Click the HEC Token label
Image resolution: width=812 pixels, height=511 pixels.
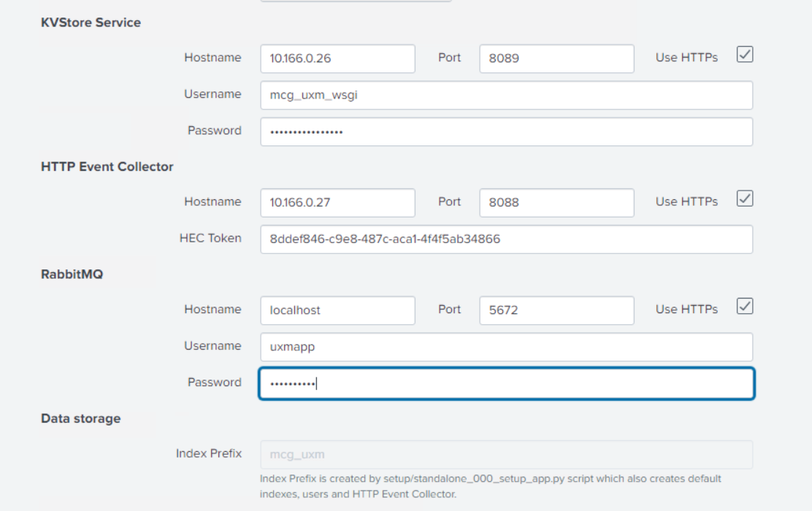pos(210,238)
